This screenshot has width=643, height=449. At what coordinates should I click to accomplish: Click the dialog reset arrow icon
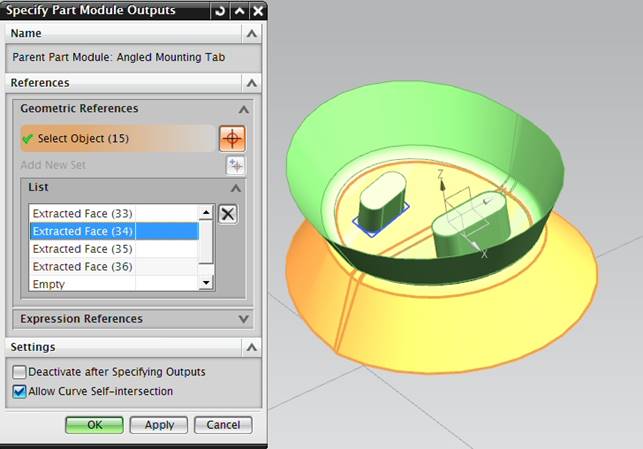(x=220, y=11)
